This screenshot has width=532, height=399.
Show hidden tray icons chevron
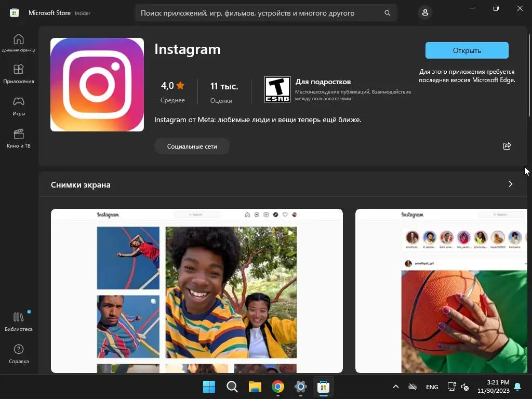(395, 387)
